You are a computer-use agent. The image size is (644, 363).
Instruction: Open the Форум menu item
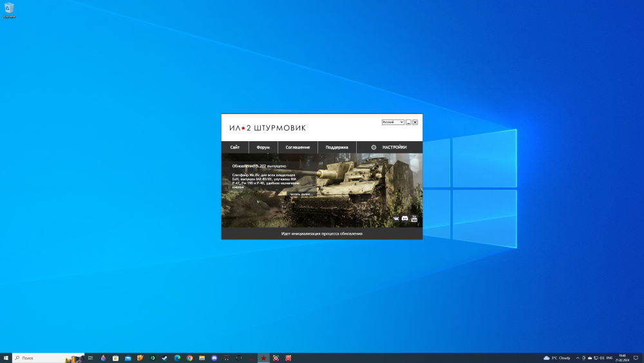tap(263, 147)
